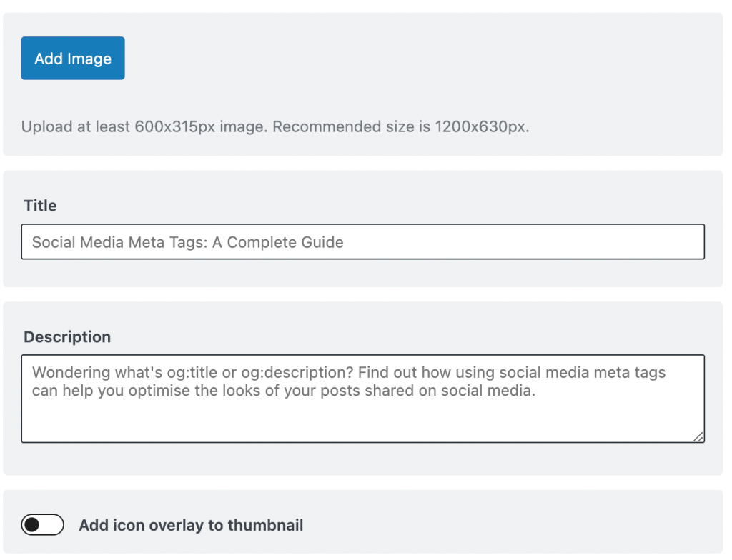This screenshot has height=560, width=732.
Task: Click the image size recommendation text
Action: coord(275,127)
